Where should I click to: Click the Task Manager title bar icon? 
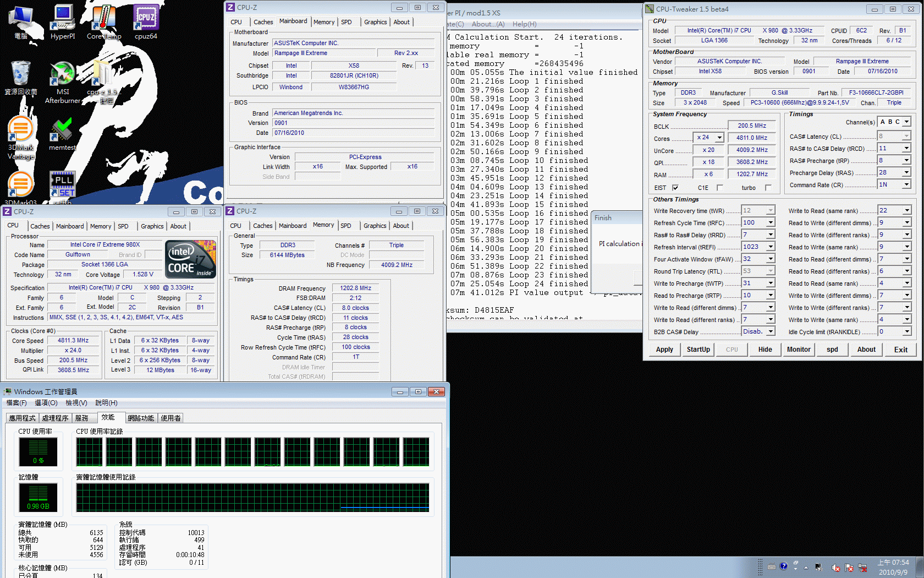coord(8,391)
